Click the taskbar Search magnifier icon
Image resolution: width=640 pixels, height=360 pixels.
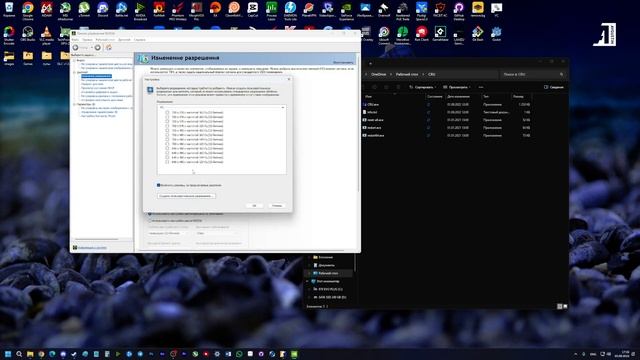(x=19, y=354)
